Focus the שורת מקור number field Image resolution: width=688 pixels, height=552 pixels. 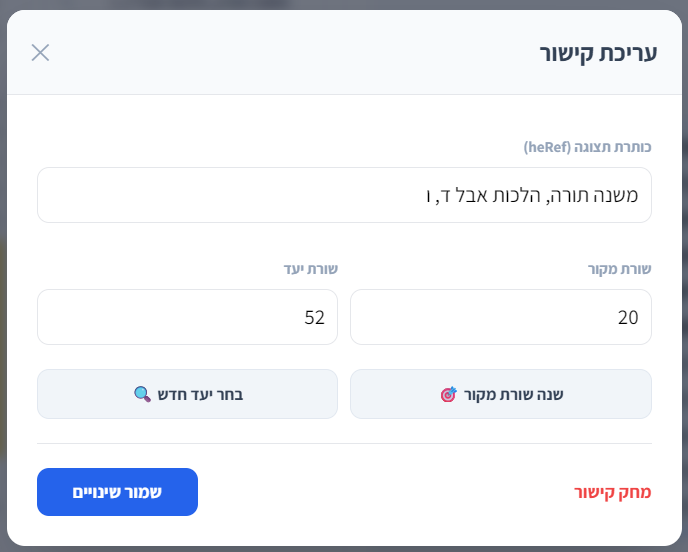[500, 317]
